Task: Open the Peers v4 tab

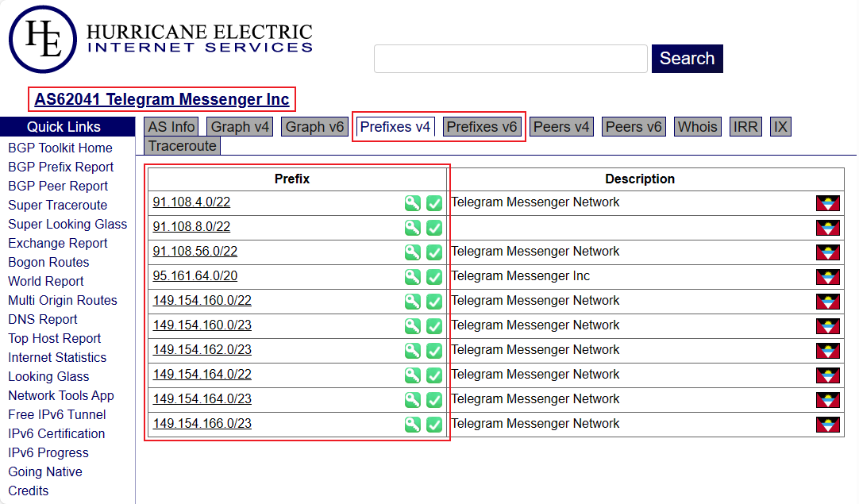Action: point(561,127)
